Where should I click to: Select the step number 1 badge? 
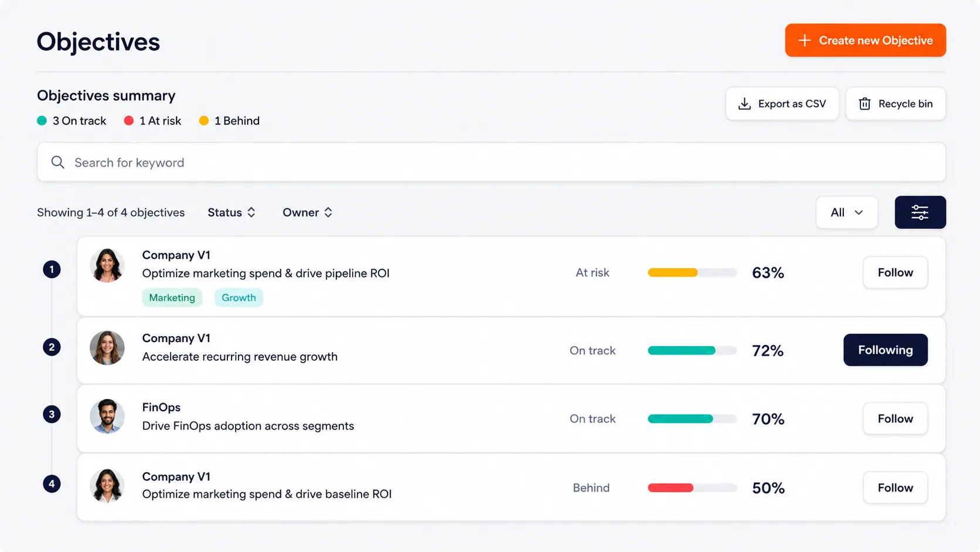[x=52, y=269]
